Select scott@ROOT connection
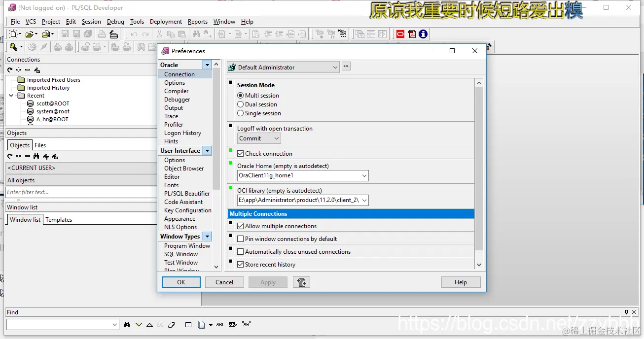Image resolution: width=644 pixels, height=339 pixels. (53, 103)
